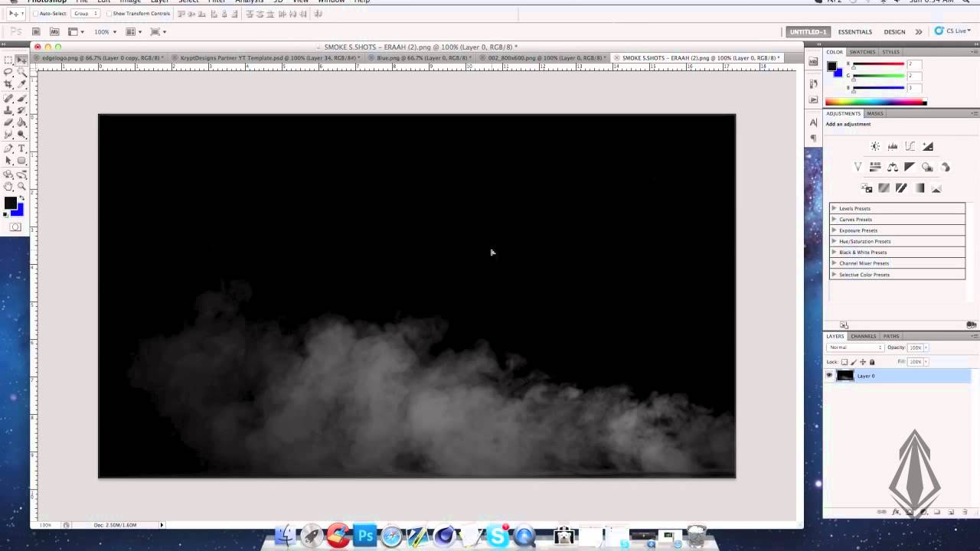Launch Mini Bridge from the application bar

[x=54, y=31]
